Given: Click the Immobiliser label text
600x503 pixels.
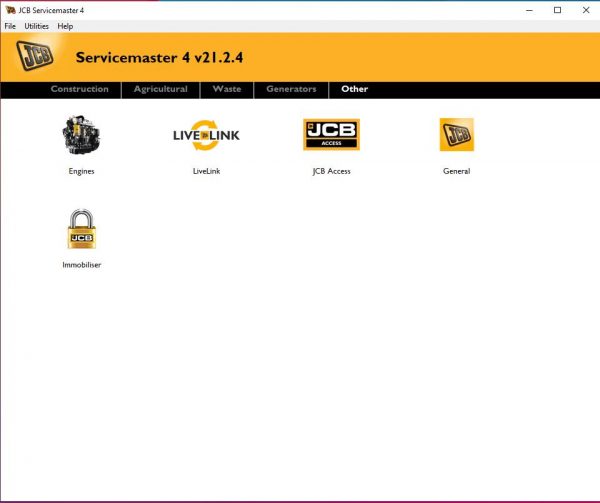Looking at the screenshot, I should tap(82, 265).
